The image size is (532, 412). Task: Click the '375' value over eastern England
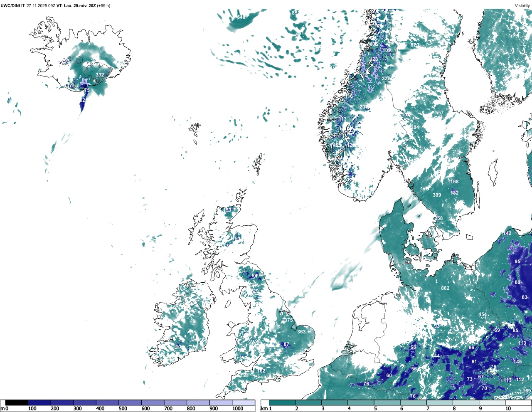289,320
